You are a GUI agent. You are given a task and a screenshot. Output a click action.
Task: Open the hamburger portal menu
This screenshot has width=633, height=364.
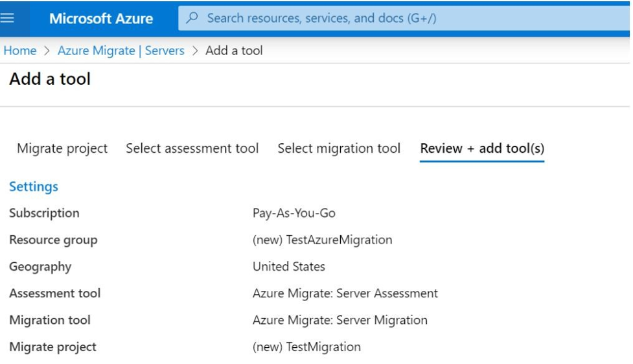7,18
